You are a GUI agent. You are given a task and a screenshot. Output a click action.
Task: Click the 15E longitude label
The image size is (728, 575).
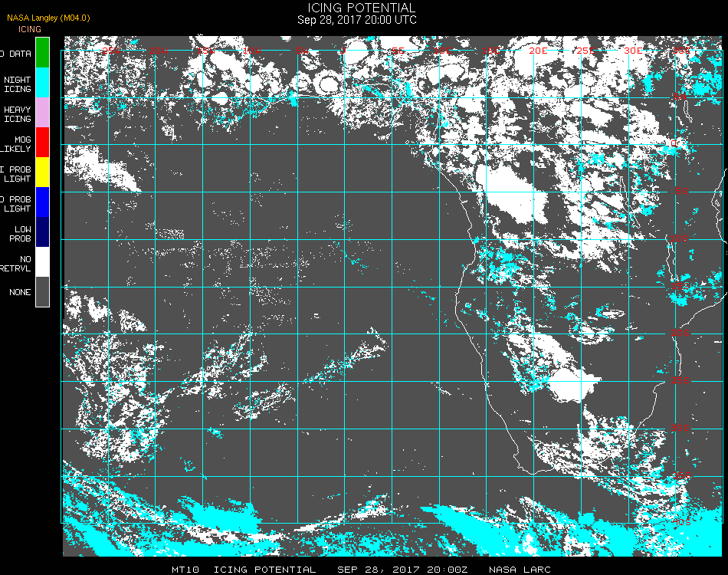click(x=490, y=51)
